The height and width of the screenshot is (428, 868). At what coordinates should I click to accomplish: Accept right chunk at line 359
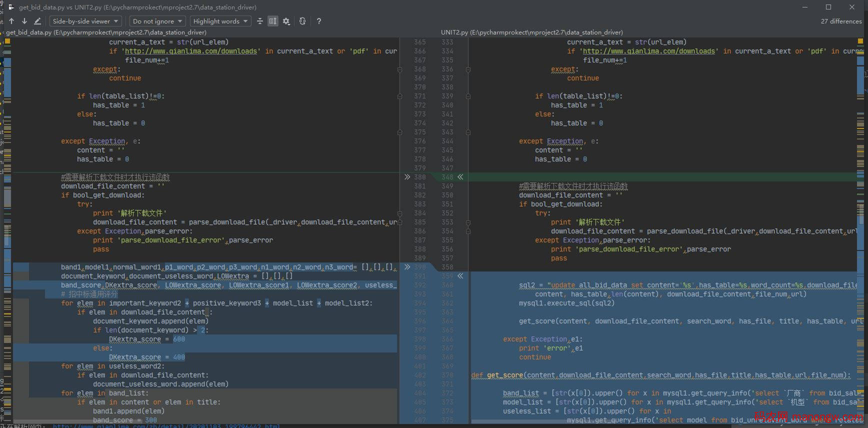pos(460,276)
